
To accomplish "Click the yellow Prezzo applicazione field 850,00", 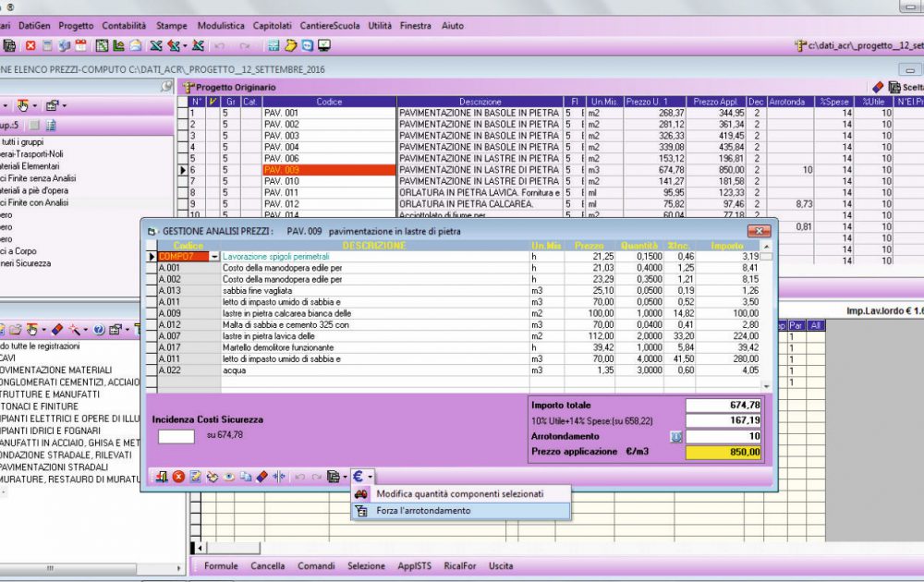I will 723,453.
